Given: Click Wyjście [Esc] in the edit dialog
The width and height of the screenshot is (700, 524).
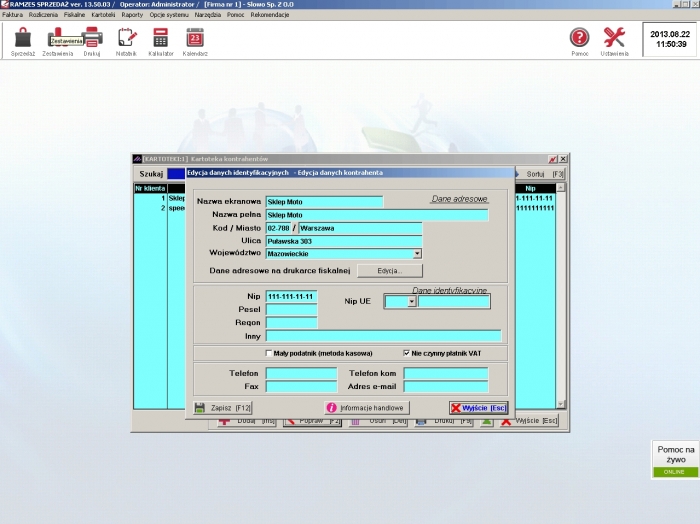Looking at the screenshot, I should [x=479, y=408].
